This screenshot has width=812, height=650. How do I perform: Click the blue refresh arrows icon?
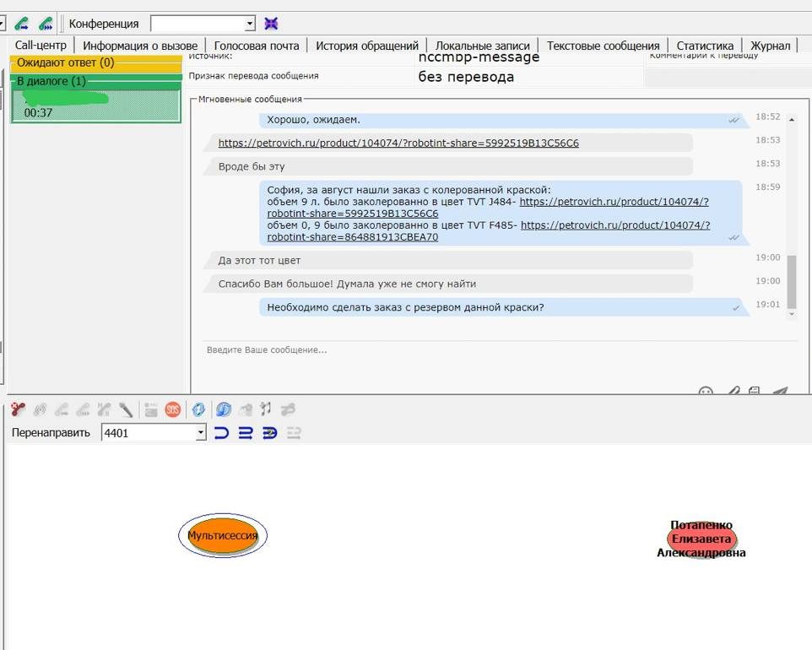point(198,410)
